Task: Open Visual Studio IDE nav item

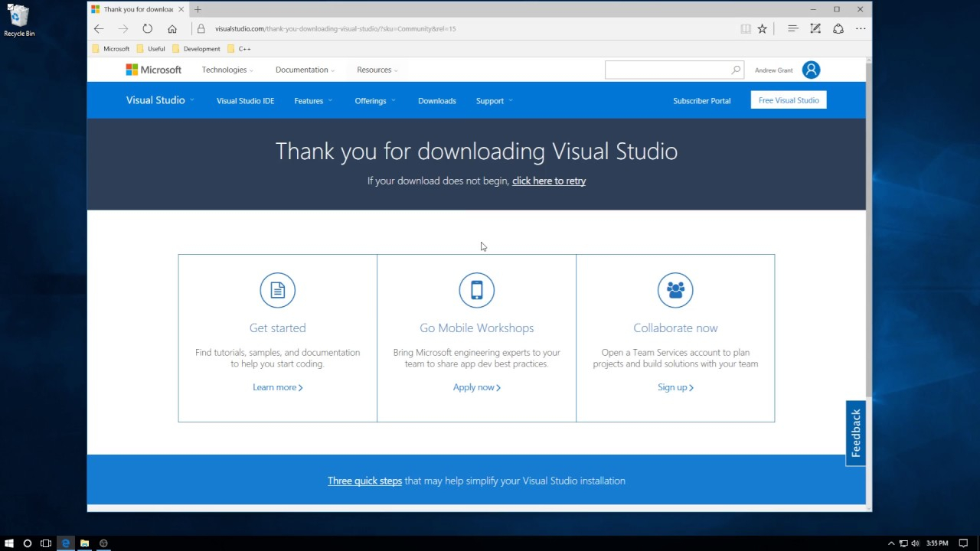Action: (x=245, y=101)
